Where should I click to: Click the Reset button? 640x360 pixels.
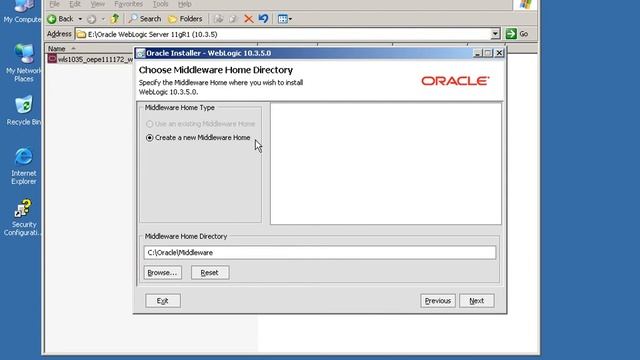(x=210, y=273)
